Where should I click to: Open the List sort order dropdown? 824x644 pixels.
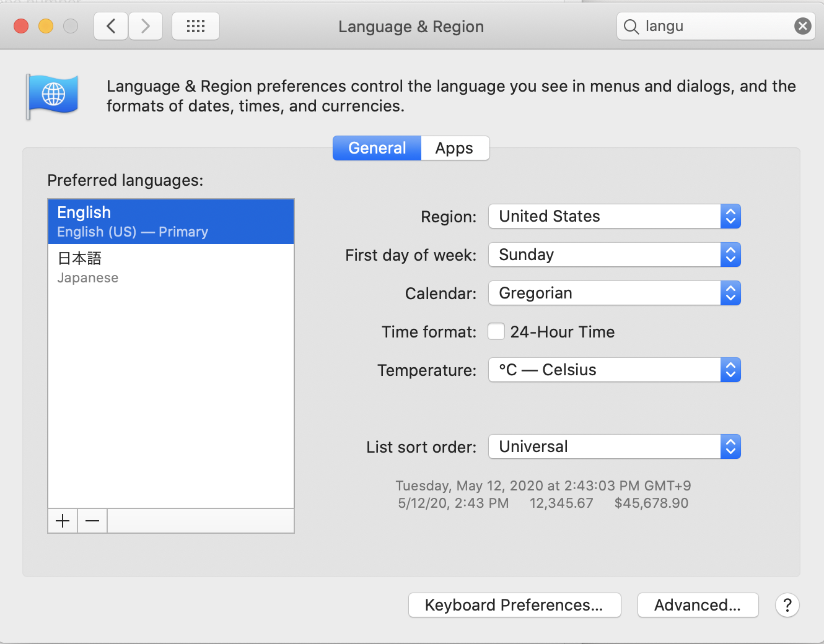point(615,446)
